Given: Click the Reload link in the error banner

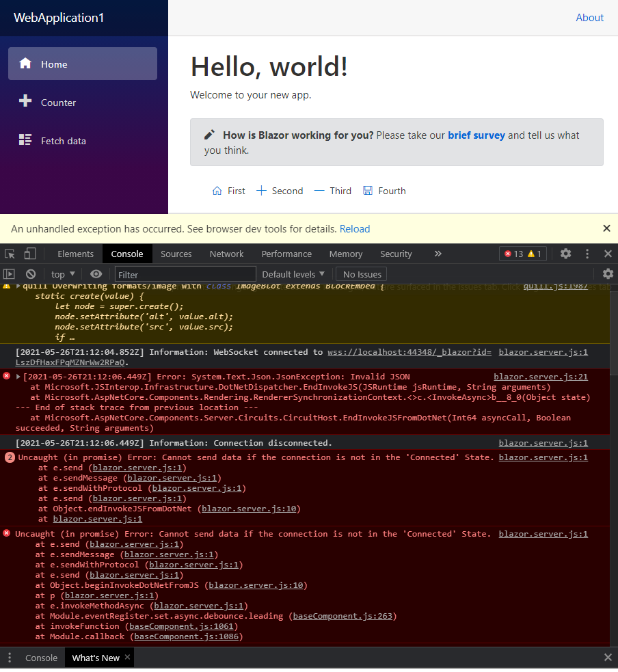Looking at the screenshot, I should tap(354, 229).
